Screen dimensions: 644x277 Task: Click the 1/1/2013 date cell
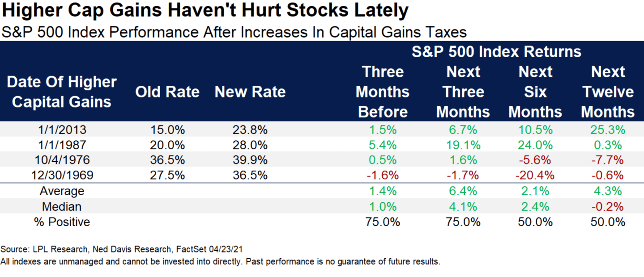62,130
